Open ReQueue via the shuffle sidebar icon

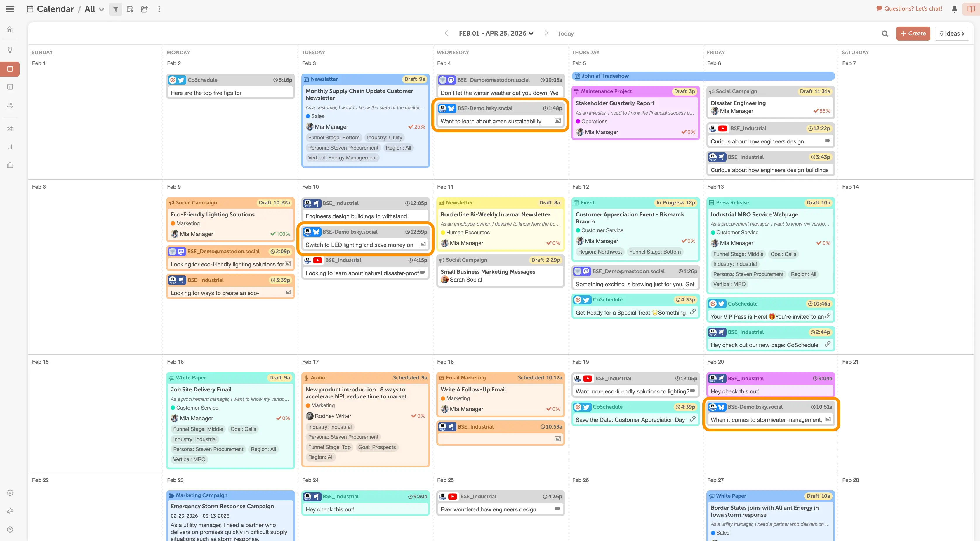(x=10, y=128)
